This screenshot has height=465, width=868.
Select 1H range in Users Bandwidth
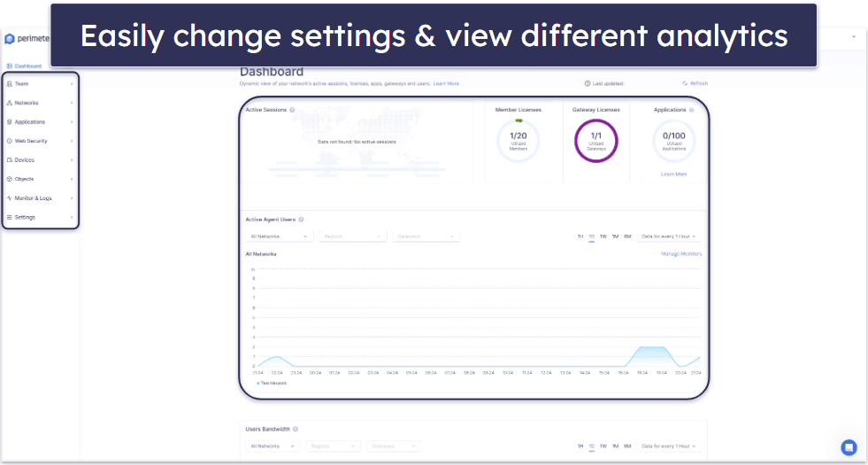pyautogui.click(x=580, y=446)
